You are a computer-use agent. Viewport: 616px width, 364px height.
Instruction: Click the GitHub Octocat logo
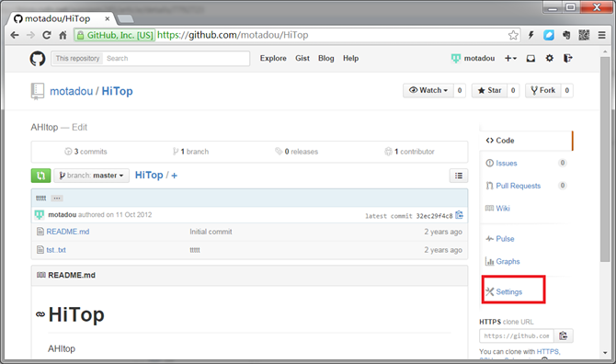(38, 59)
